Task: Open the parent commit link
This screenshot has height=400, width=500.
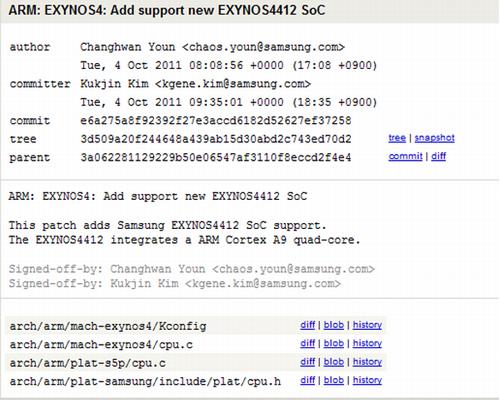Action: click(x=405, y=156)
